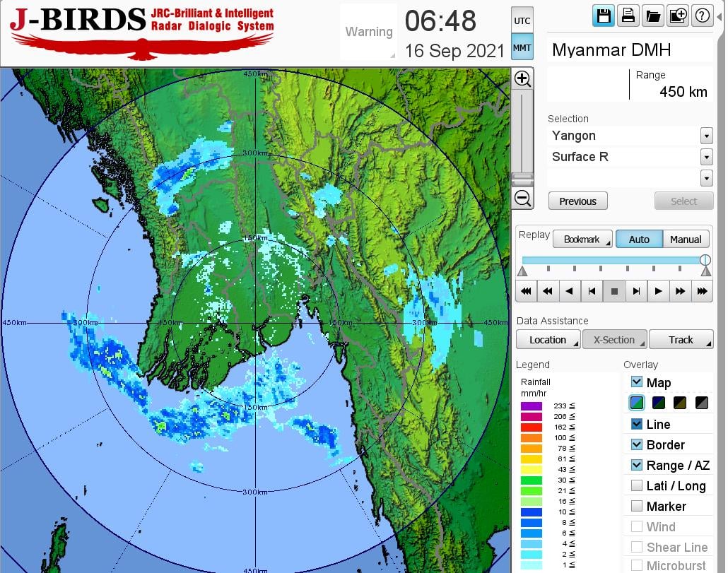Expand the Yangon radar site dropdown
This screenshot has height=573, width=728.
706,136
